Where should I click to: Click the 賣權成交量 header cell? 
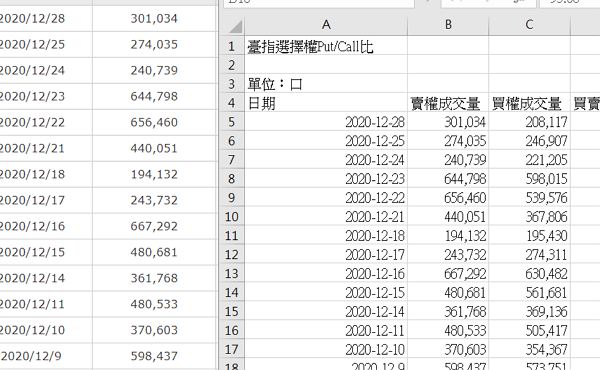coord(448,103)
